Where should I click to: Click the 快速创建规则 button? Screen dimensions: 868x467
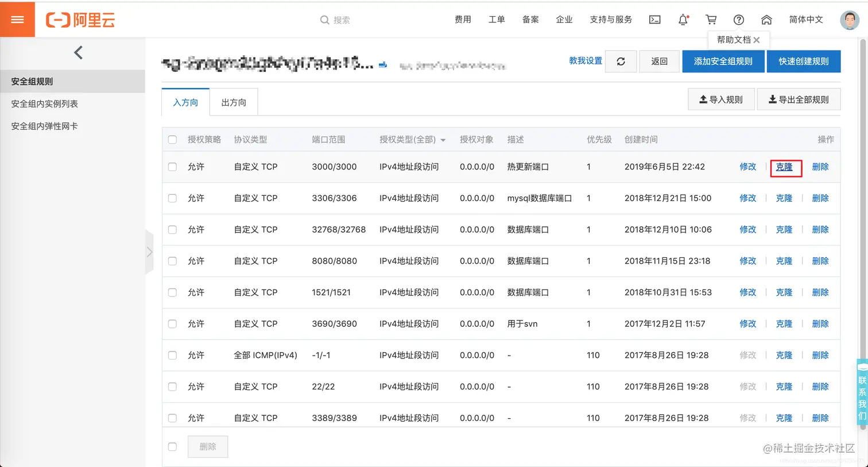(x=804, y=61)
